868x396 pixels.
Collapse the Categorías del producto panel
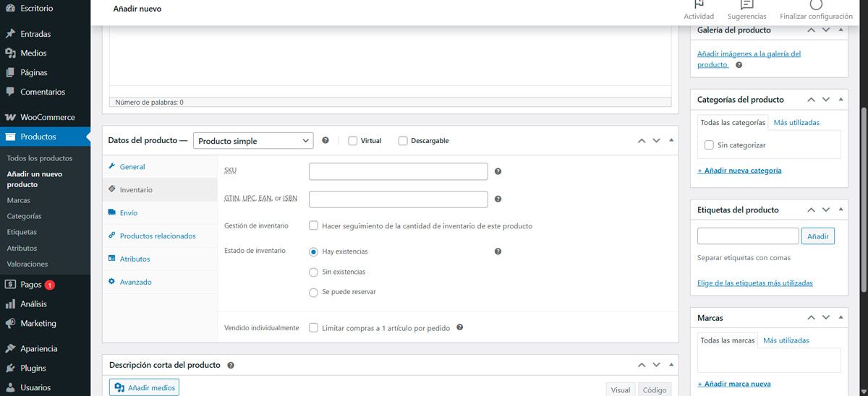click(x=841, y=99)
